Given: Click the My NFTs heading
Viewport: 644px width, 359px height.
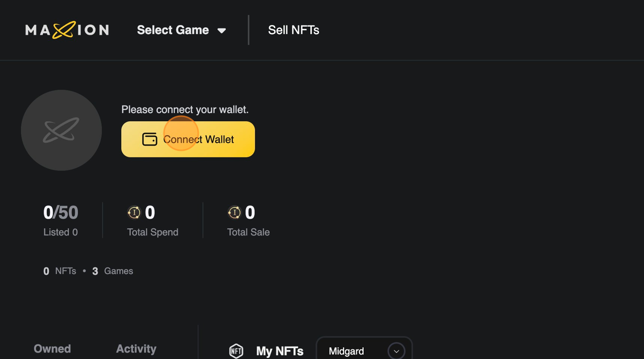Looking at the screenshot, I should click(x=280, y=351).
